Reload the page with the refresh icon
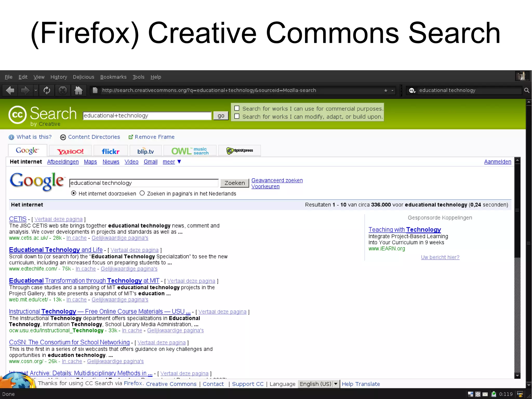This screenshot has width=532, height=399. (47, 90)
